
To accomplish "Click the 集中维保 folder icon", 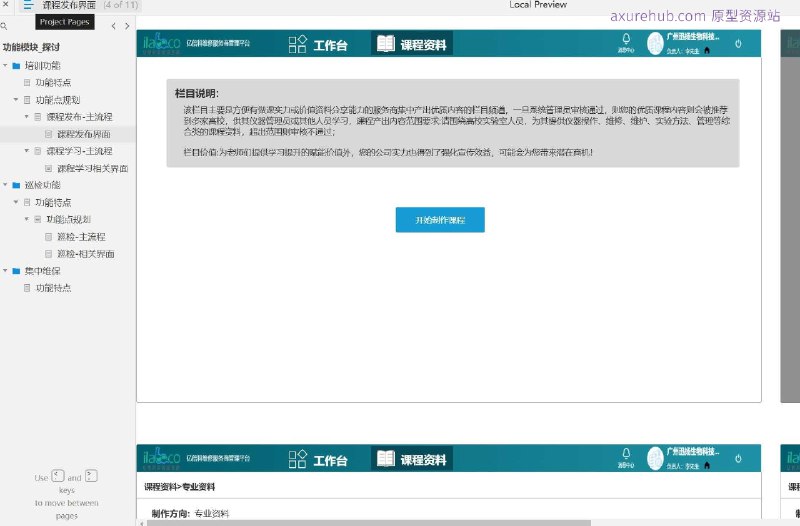I will [16, 271].
